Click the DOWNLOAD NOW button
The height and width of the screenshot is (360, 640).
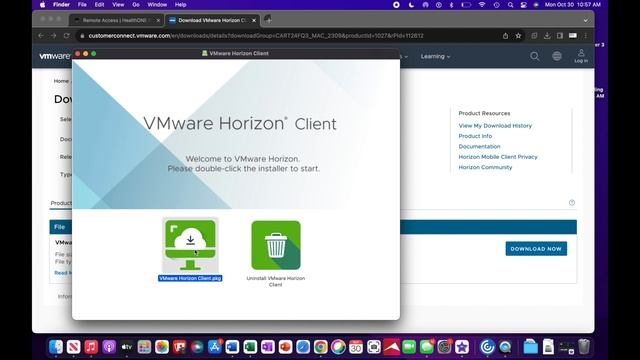536,249
